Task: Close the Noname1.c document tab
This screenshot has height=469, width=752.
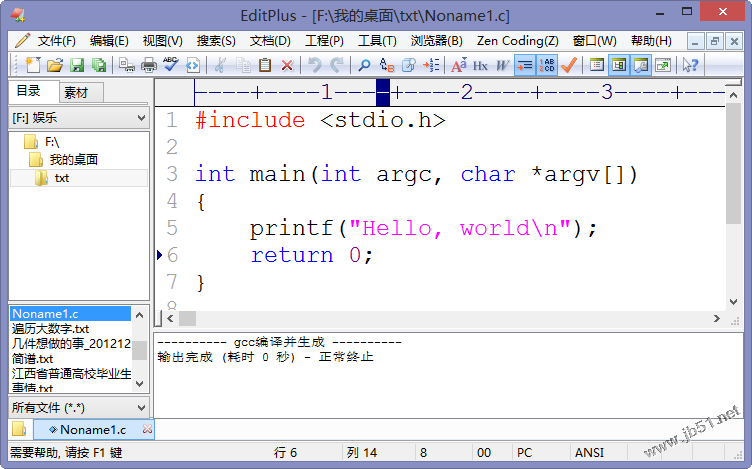Action: click(x=147, y=429)
